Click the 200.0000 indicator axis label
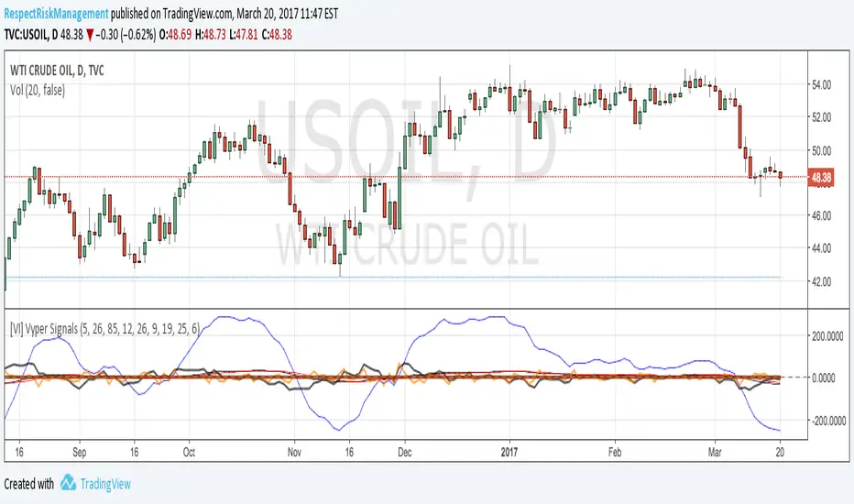The width and height of the screenshot is (854, 504). tap(827, 337)
